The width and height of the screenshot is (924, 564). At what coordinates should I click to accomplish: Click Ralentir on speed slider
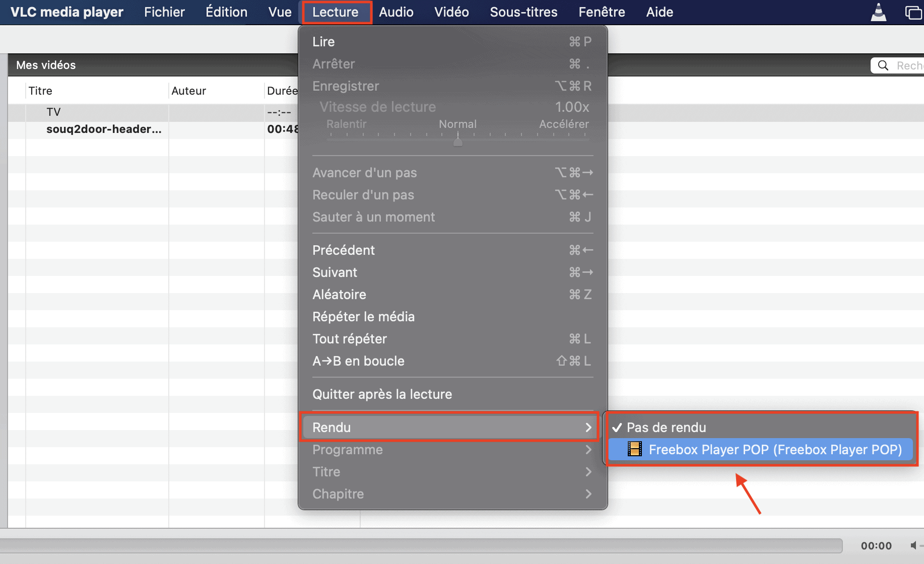coord(346,124)
